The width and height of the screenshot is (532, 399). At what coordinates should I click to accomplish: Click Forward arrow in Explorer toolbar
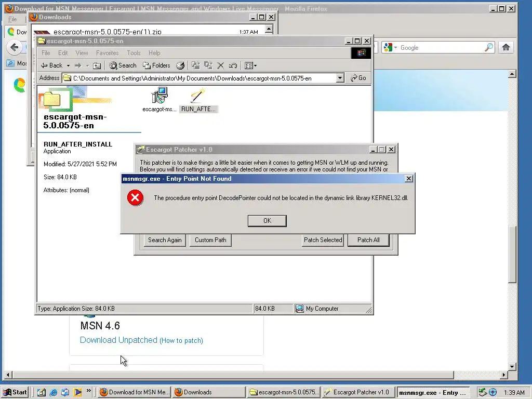[78, 65]
